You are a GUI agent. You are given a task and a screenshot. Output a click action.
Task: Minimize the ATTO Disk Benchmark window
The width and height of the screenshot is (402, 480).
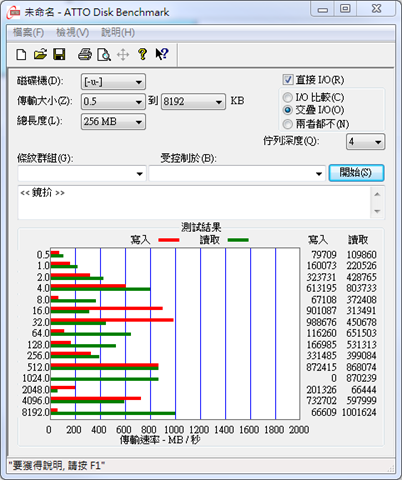tap(322, 9)
